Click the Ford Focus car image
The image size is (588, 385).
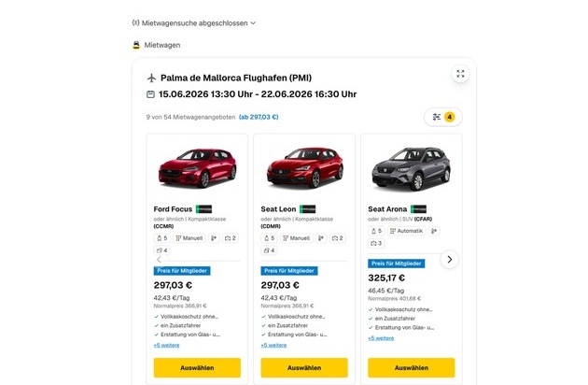pyautogui.click(x=197, y=168)
